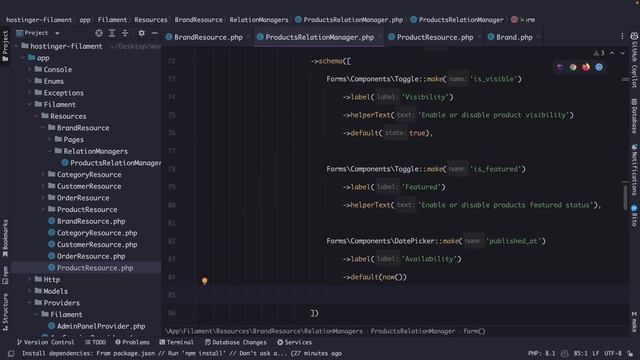Switch to ProductResource.php tab
The image size is (640, 360).
pyautogui.click(x=431, y=37)
